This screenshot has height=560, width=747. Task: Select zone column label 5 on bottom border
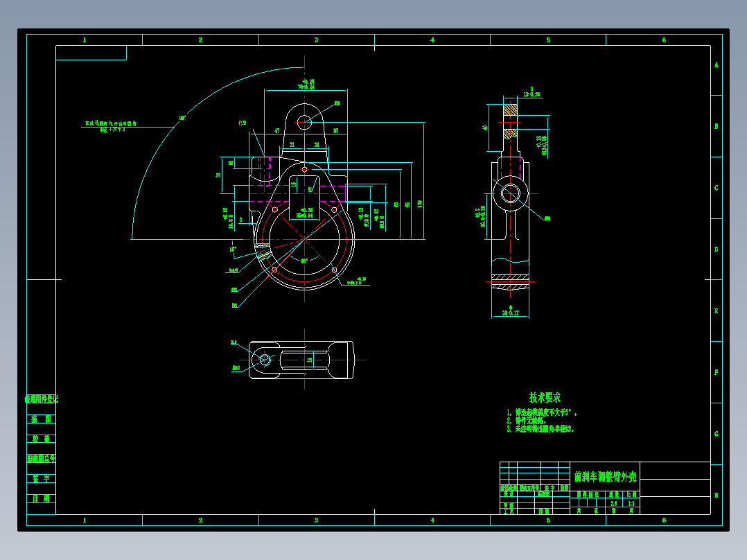coord(548,520)
